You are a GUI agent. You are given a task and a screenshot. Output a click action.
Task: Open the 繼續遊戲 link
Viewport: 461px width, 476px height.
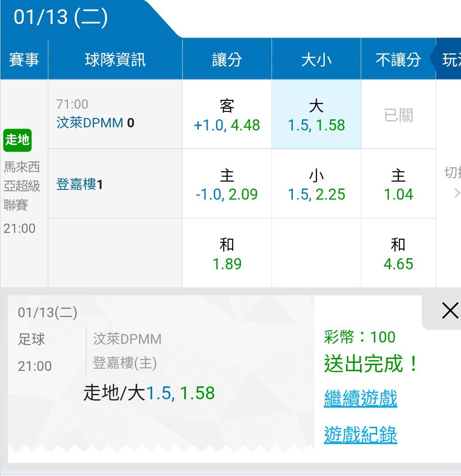360,398
